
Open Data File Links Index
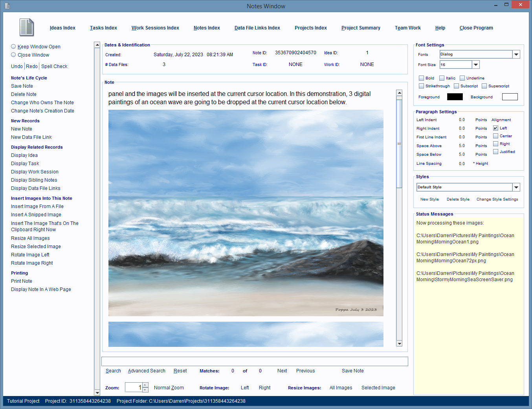[x=257, y=28]
